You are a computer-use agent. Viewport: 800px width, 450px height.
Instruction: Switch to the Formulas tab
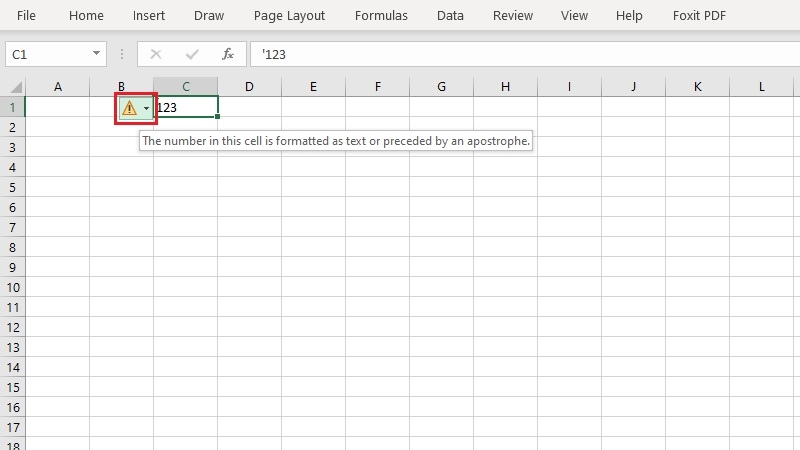click(x=381, y=15)
